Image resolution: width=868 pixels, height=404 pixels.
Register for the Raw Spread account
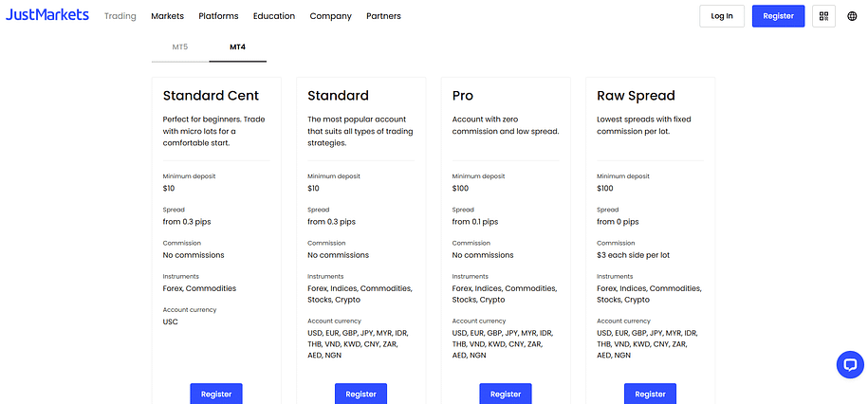click(650, 394)
